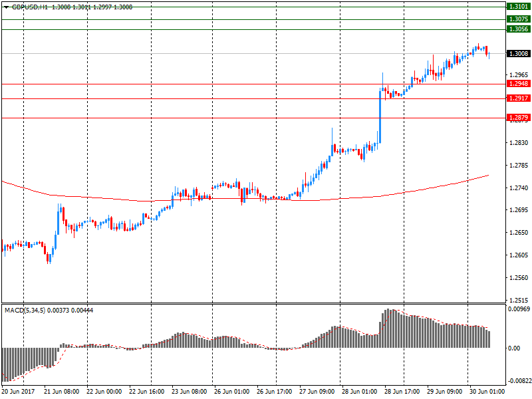Click the 20 Jun 2017 date label
Image resolution: width=532 pixels, height=399 pixels.
(19, 391)
